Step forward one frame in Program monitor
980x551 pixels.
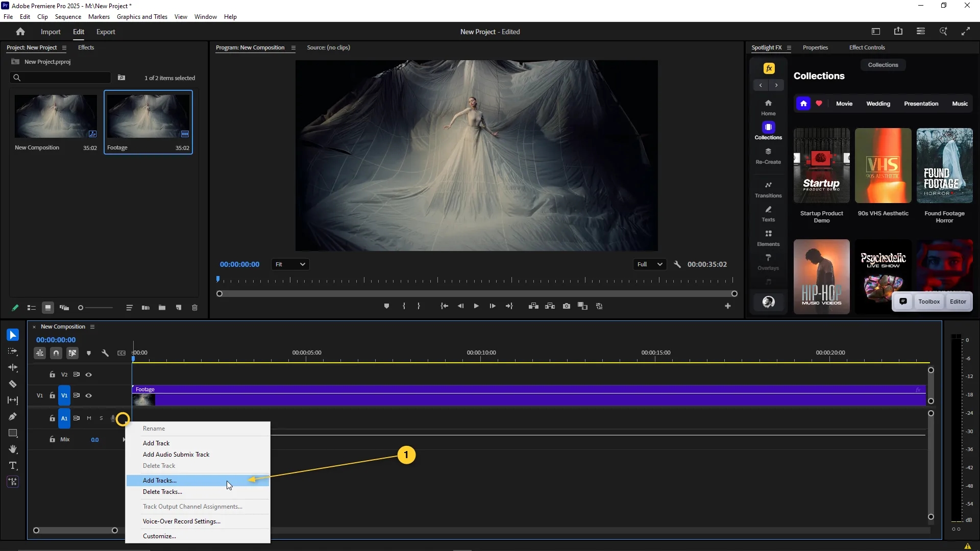[x=493, y=306]
